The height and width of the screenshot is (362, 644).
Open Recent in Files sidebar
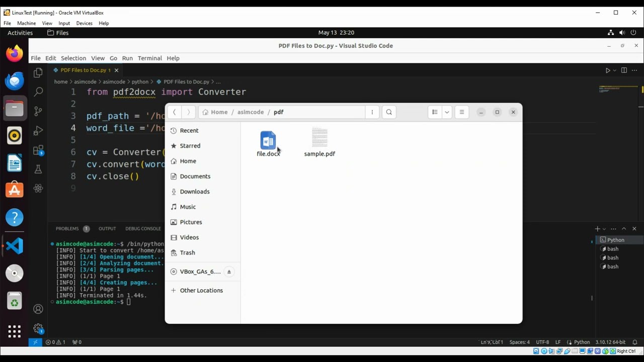(x=203, y=130)
